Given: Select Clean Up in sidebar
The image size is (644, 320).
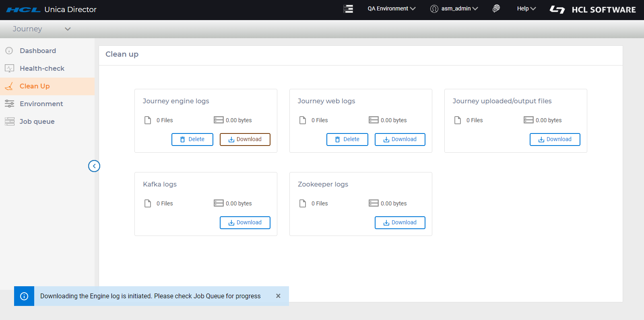Looking at the screenshot, I should 35,86.
